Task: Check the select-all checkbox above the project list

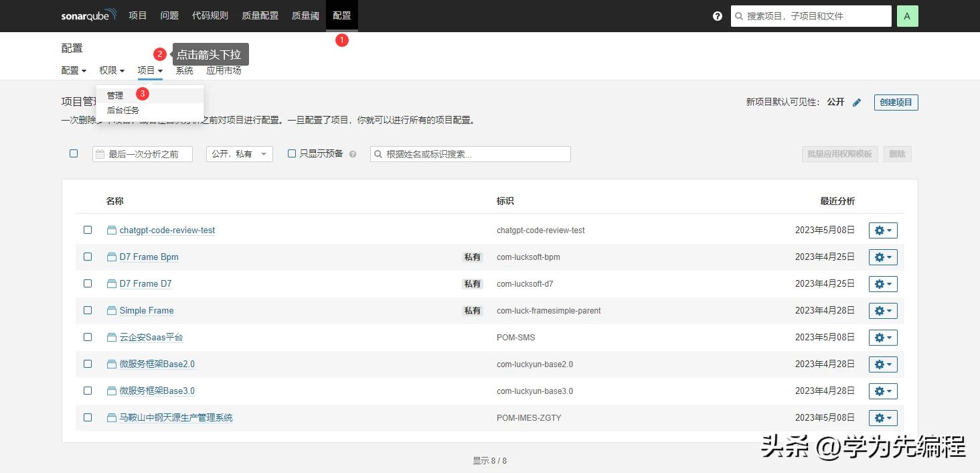Action: coord(74,153)
